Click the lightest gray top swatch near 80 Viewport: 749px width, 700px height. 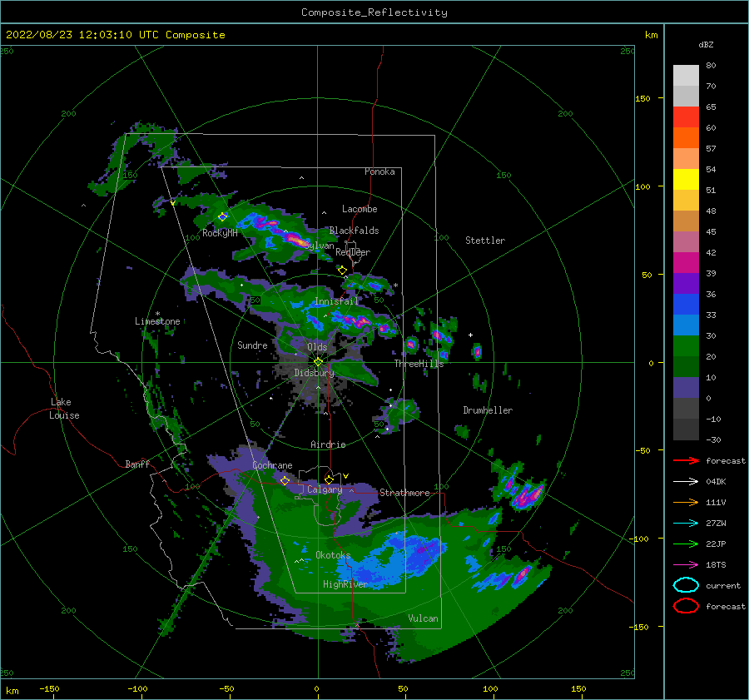686,76
